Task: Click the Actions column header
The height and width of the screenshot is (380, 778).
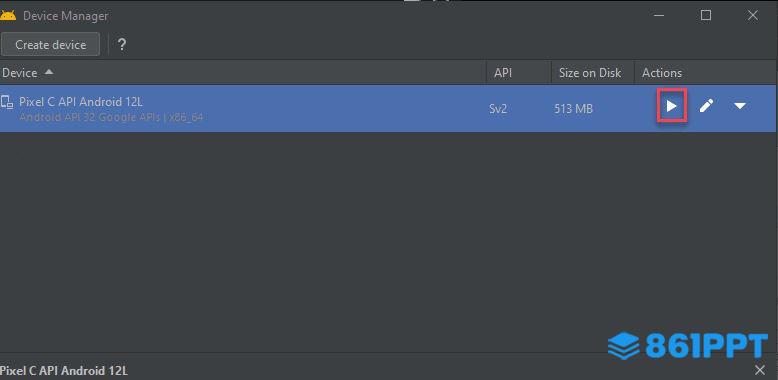Action: point(662,73)
